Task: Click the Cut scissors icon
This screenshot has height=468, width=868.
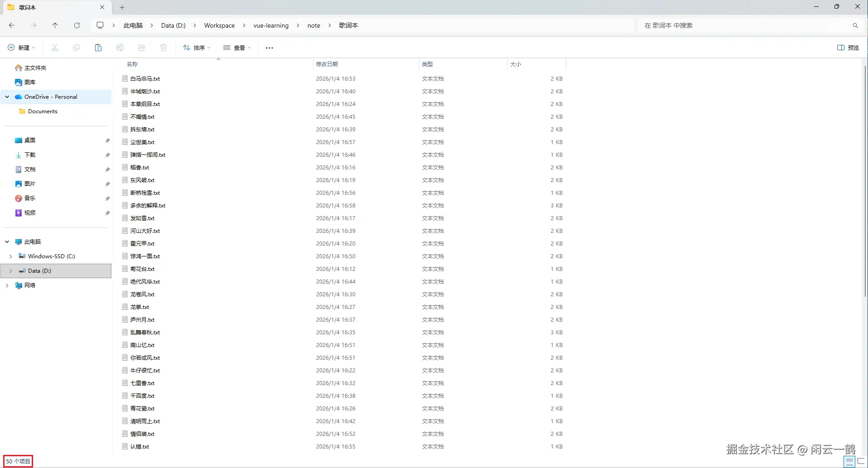Action: [55, 48]
